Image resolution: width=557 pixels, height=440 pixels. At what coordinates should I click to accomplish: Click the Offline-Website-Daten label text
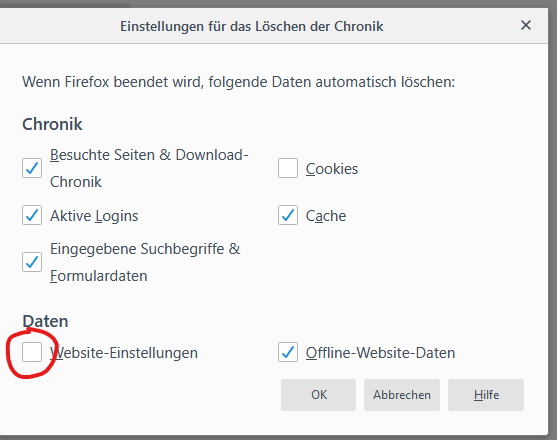pyautogui.click(x=380, y=353)
